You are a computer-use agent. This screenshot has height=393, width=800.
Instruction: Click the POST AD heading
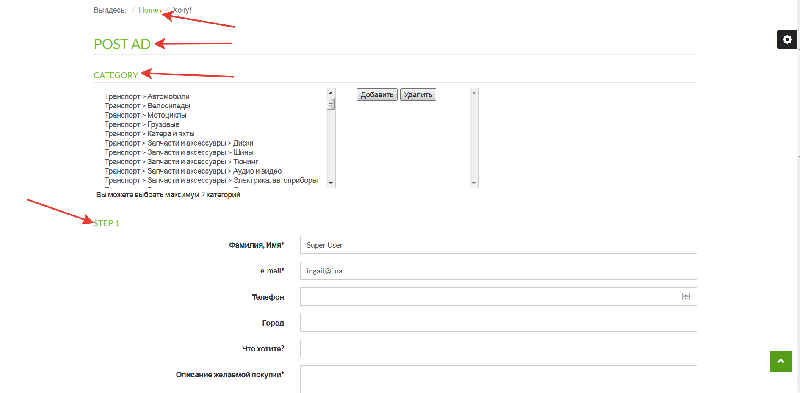(122, 44)
